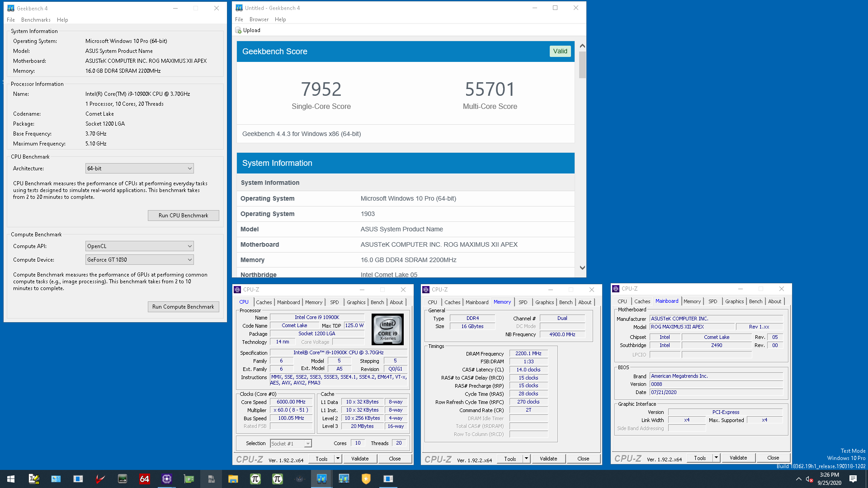Open the Bench tab in the CPU-Z CPU window
Image resolution: width=868 pixels, height=488 pixels.
pos(377,302)
